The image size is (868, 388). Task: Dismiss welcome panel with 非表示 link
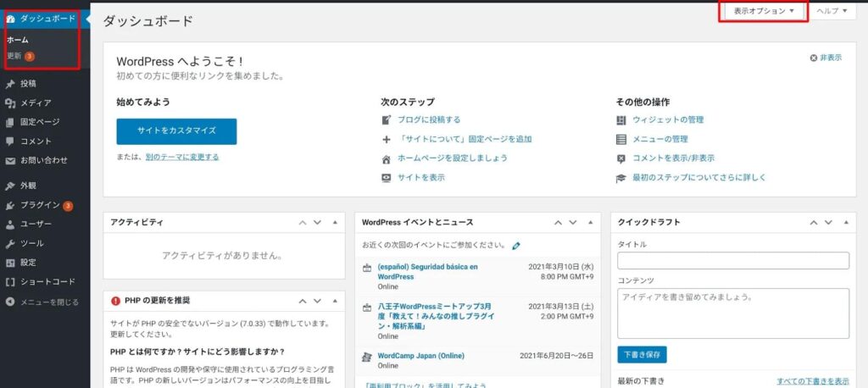coord(826,58)
